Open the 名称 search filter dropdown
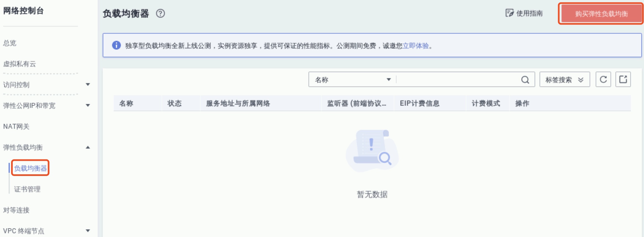Viewport: 644px width, 237px height. click(x=353, y=80)
